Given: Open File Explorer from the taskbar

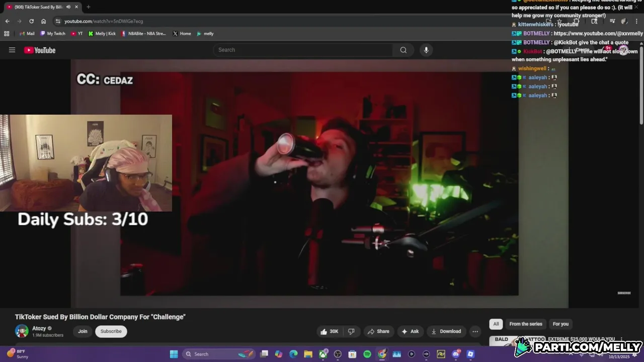Looking at the screenshot, I should point(308,354).
